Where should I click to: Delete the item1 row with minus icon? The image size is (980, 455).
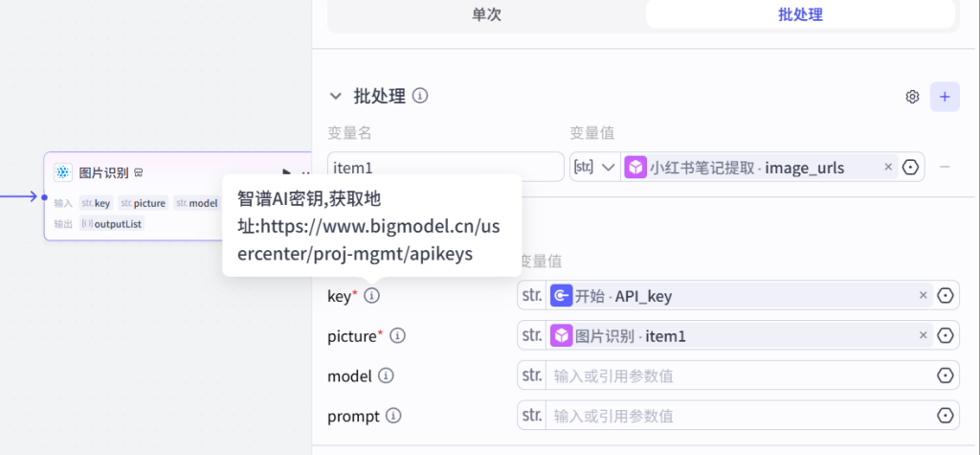click(x=945, y=168)
